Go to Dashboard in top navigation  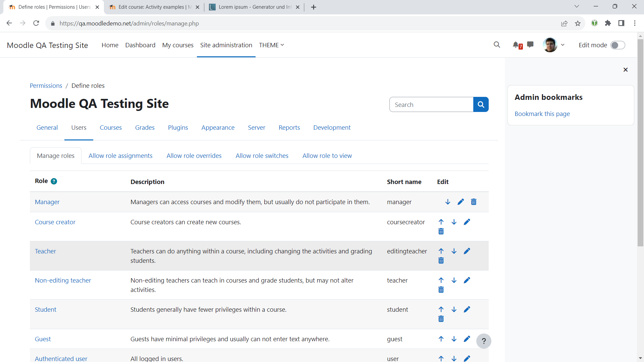(140, 45)
